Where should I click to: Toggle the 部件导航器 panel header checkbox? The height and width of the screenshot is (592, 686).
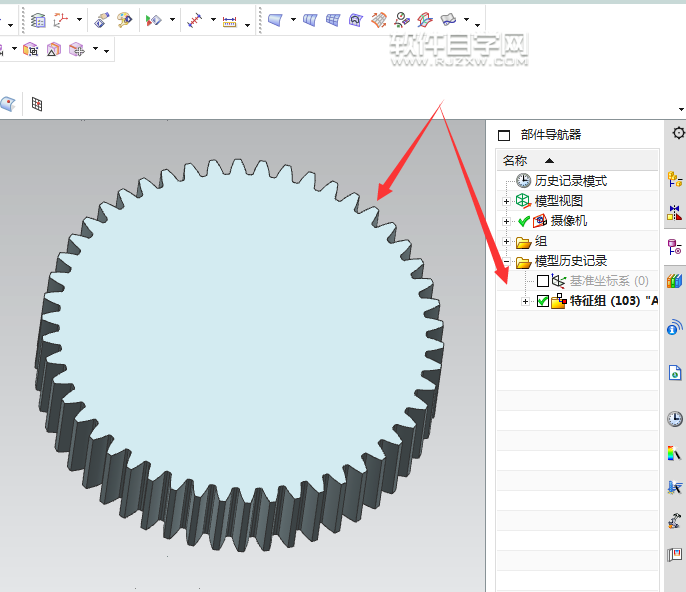click(504, 135)
